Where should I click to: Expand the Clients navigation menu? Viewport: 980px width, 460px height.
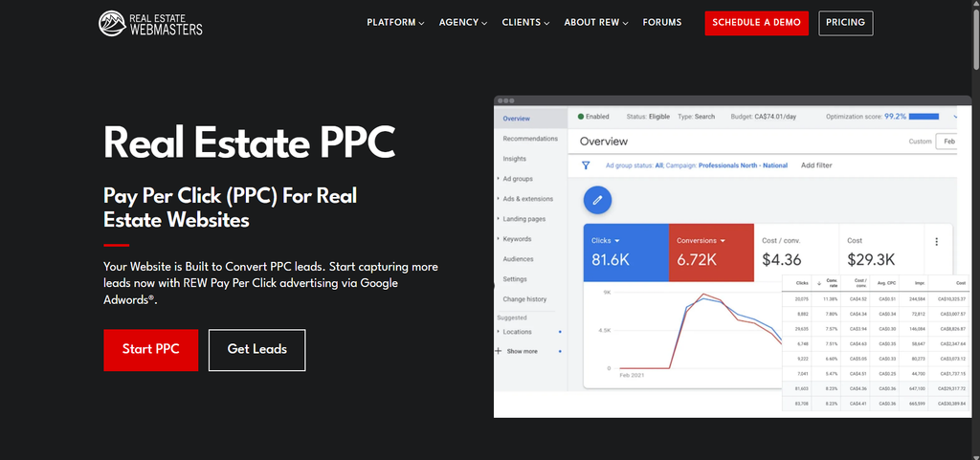525,22
